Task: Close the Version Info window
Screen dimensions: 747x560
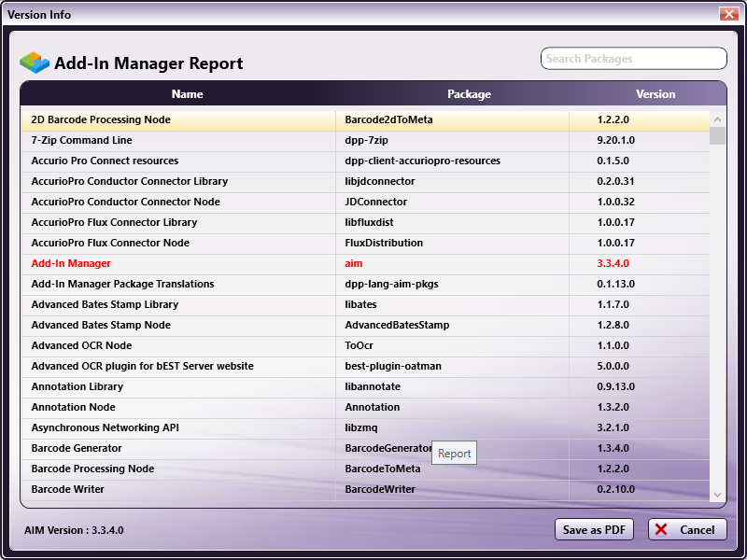Action: [x=729, y=14]
